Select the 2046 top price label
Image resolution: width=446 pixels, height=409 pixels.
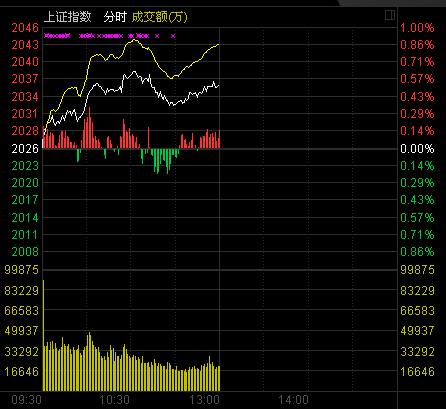(x=25, y=28)
